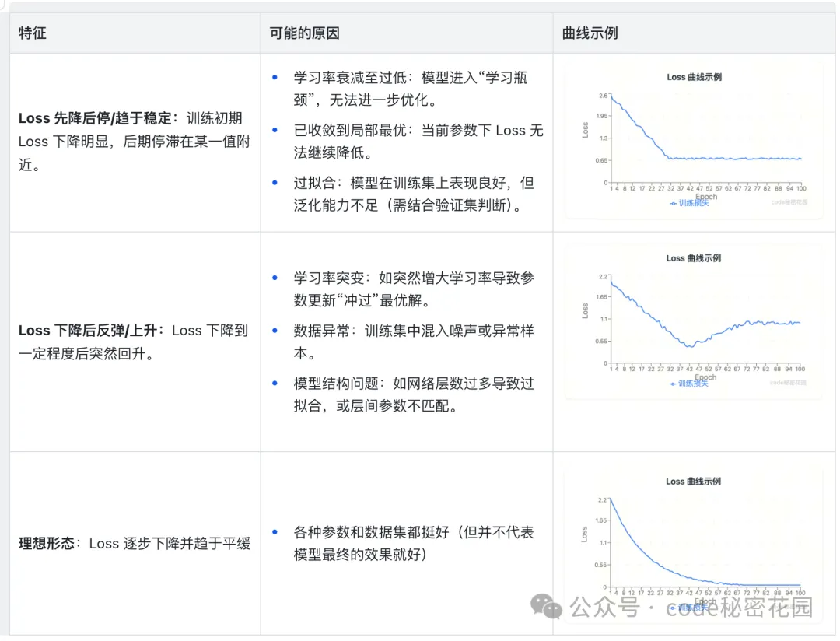Select the Epoch axis label on first chart
The width and height of the screenshot is (840, 641).
[x=705, y=196]
